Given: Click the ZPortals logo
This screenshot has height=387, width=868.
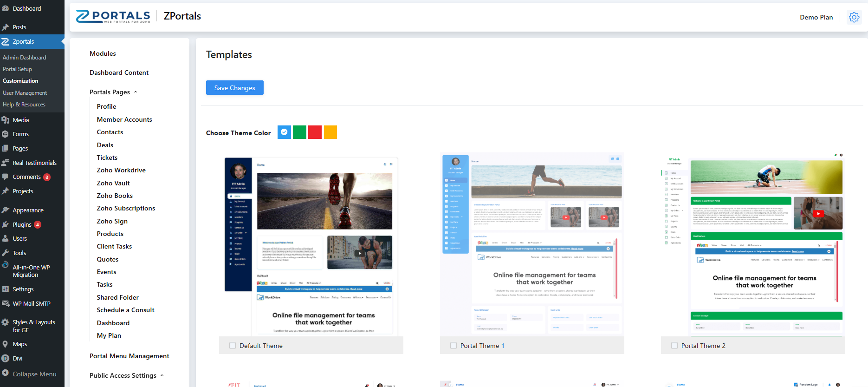Looking at the screenshot, I should click(x=113, y=17).
